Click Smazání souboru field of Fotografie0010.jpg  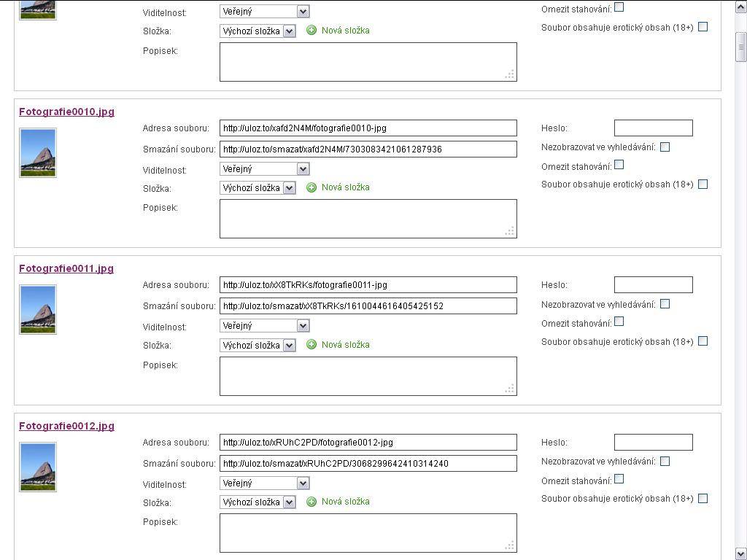[x=368, y=149]
